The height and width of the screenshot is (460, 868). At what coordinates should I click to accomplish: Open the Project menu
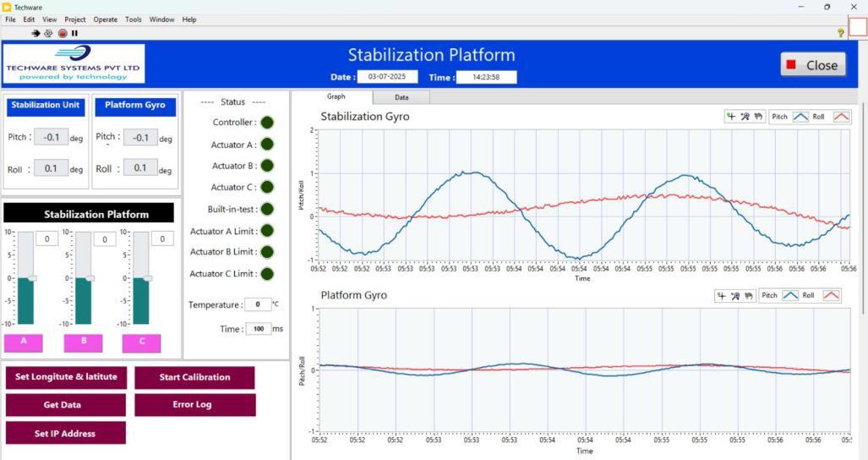click(74, 19)
